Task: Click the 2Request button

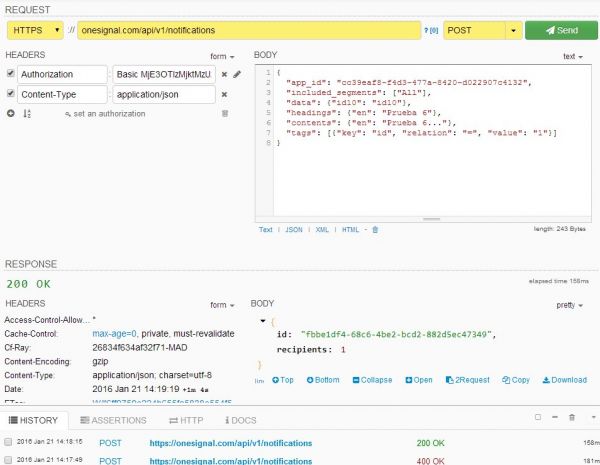Action: 468,380
